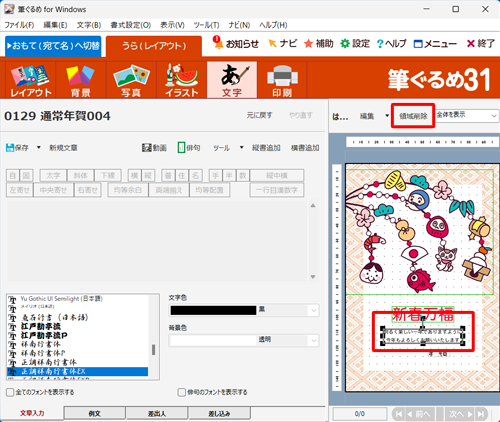
Task: Switch to the 差し込み tab
Action: pos(219,413)
